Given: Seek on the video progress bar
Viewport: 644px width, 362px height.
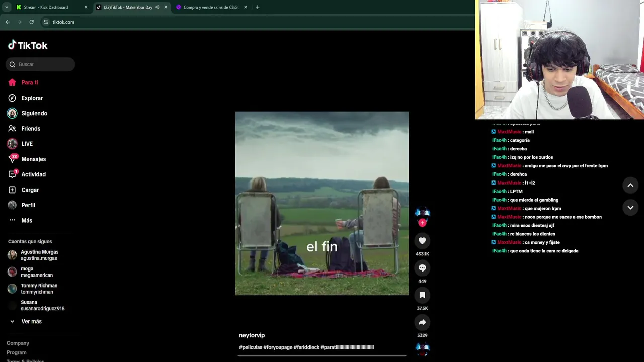Looking at the screenshot, I should click(x=322, y=355).
